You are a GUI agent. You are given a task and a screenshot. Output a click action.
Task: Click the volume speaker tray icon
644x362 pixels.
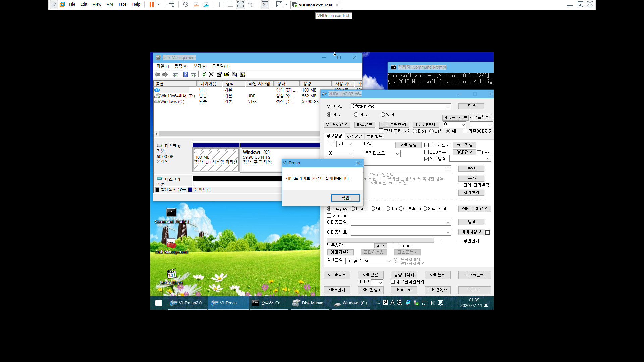[x=432, y=303]
